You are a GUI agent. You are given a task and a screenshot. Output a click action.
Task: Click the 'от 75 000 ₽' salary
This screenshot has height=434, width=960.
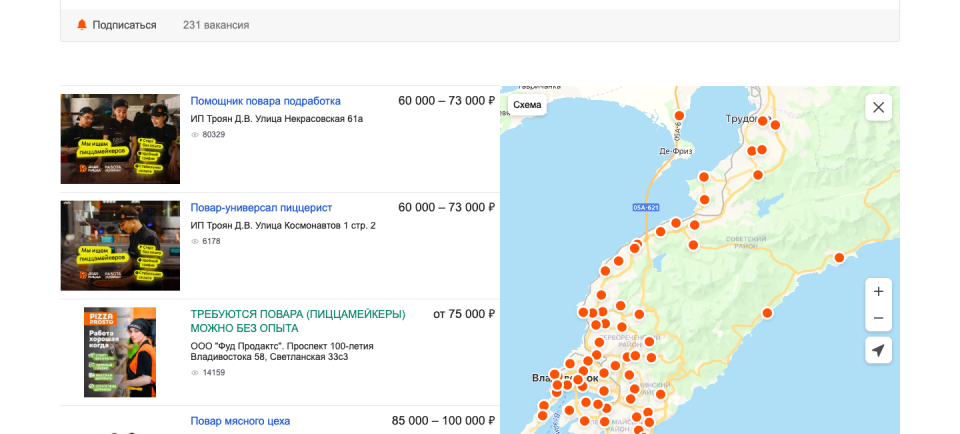pyautogui.click(x=464, y=314)
